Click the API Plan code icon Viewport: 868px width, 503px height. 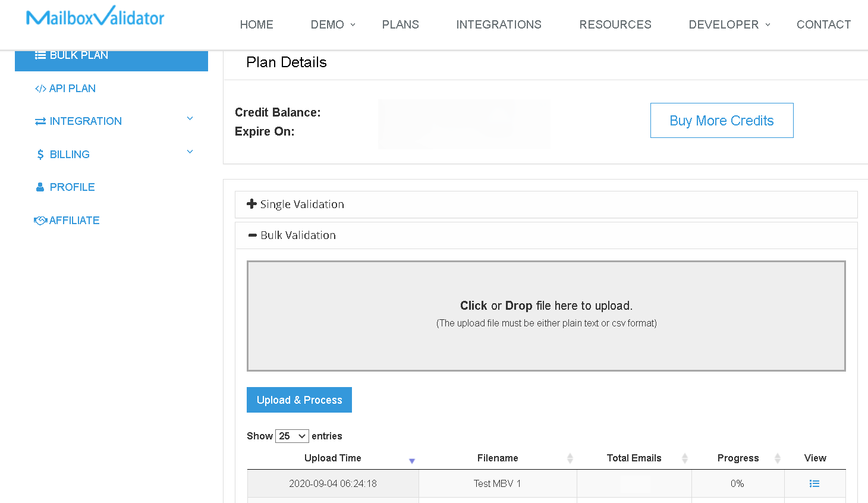tap(40, 89)
